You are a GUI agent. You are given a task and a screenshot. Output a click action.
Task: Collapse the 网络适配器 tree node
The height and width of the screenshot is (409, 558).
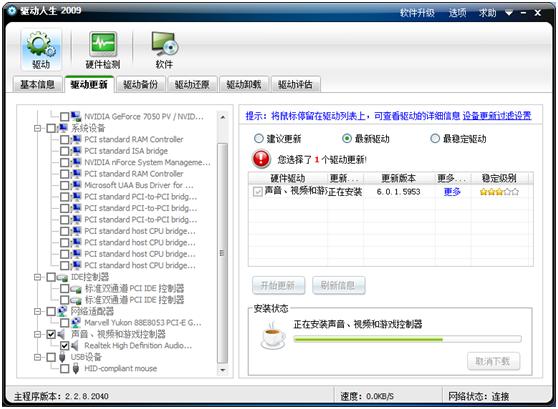37,311
